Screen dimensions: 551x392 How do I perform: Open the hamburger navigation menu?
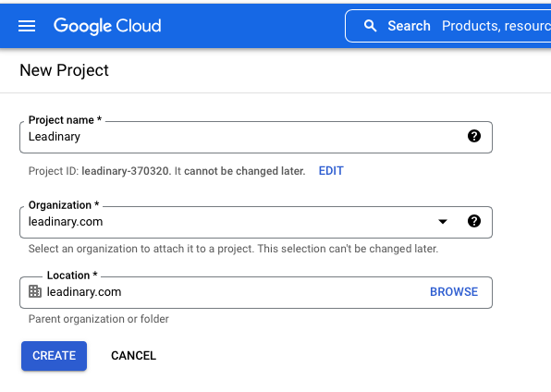coord(27,26)
